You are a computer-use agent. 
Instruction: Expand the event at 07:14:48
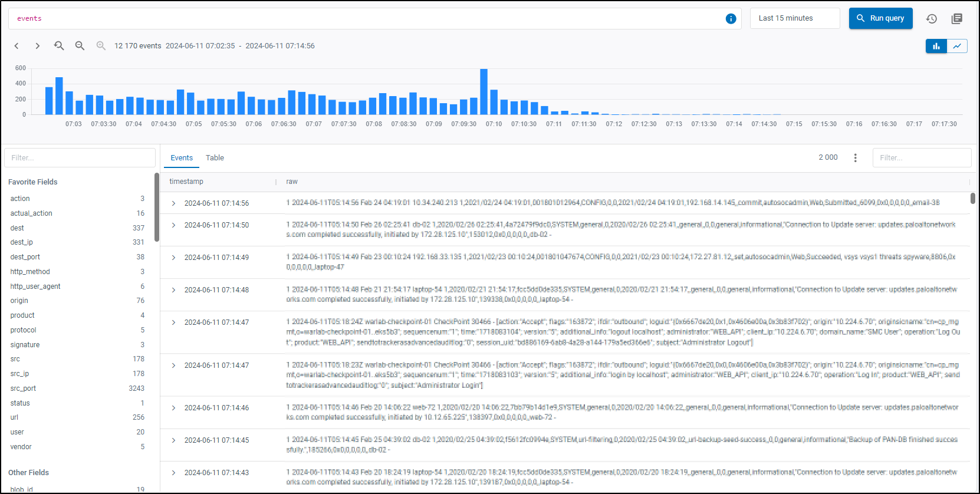click(174, 290)
